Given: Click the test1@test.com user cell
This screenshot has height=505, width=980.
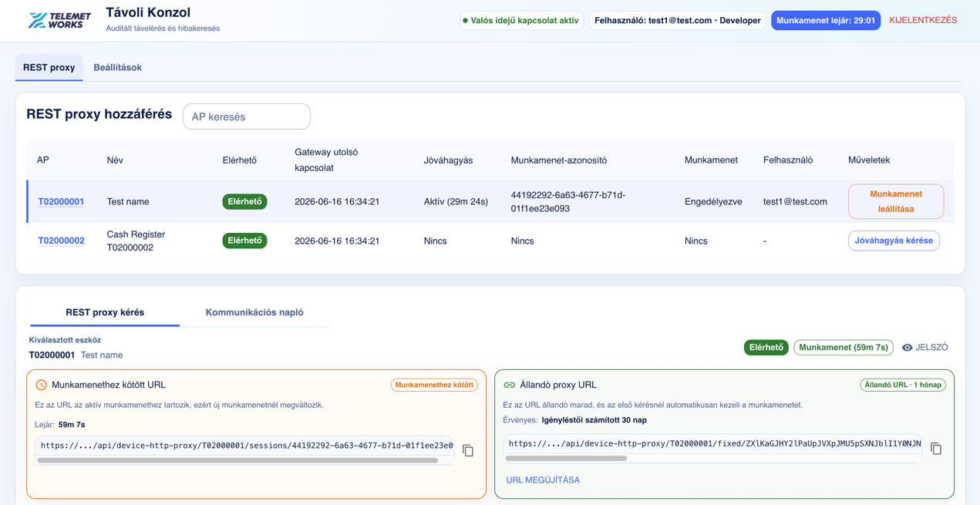Looking at the screenshot, I should 795,201.
